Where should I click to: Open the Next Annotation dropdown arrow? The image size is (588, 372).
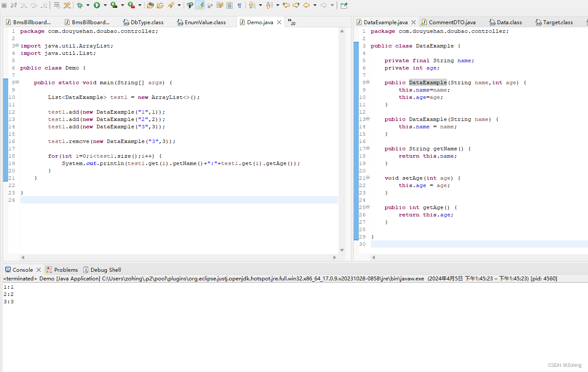pyautogui.click(x=260, y=5)
